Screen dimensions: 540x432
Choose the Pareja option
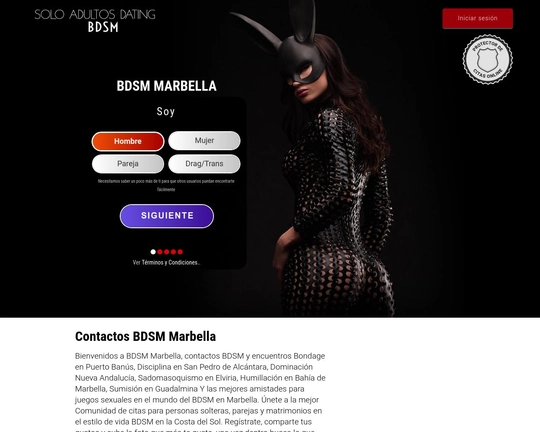point(128,164)
